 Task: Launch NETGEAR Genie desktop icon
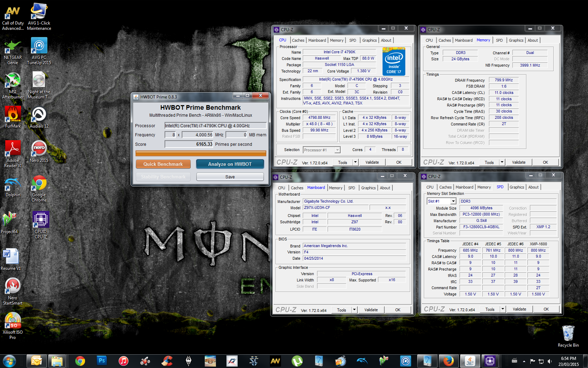coord(13,51)
